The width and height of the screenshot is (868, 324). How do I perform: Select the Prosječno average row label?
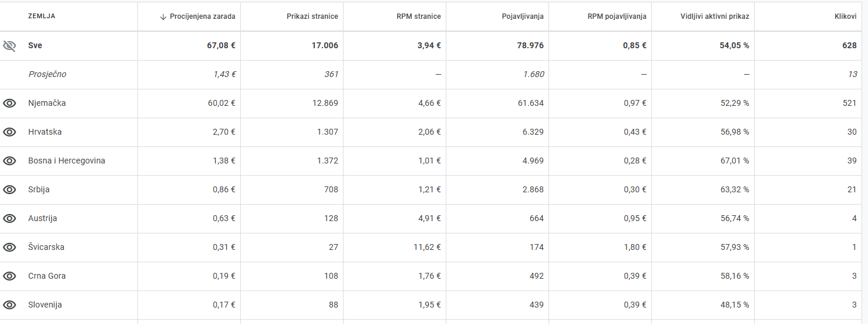(x=47, y=75)
